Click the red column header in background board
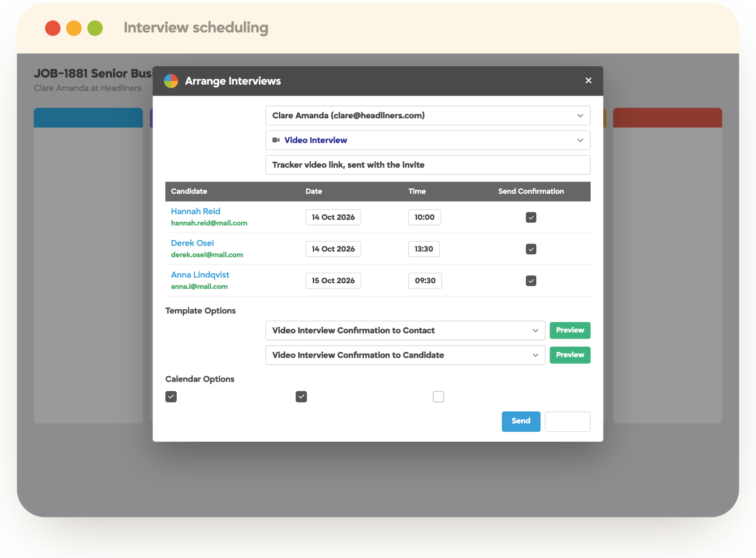 coord(668,118)
